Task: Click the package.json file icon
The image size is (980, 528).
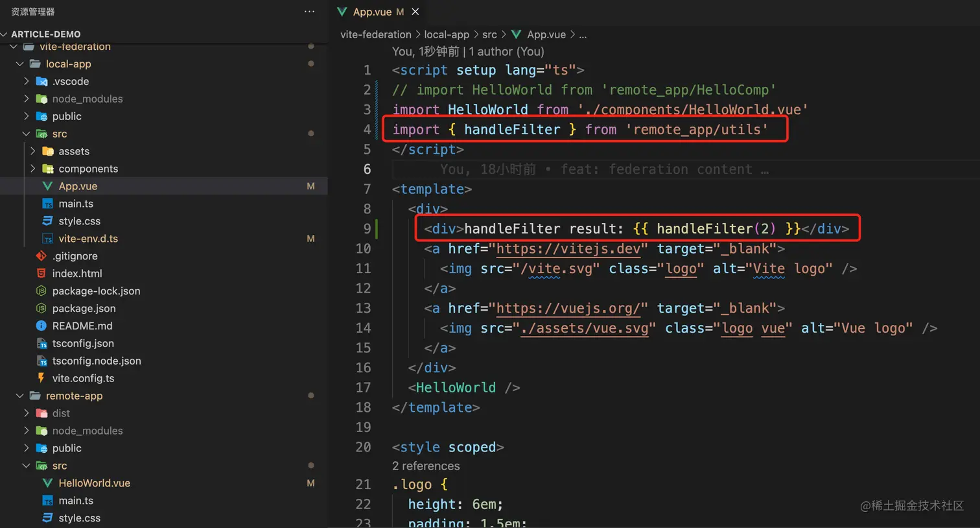Action: tap(41, 309)
